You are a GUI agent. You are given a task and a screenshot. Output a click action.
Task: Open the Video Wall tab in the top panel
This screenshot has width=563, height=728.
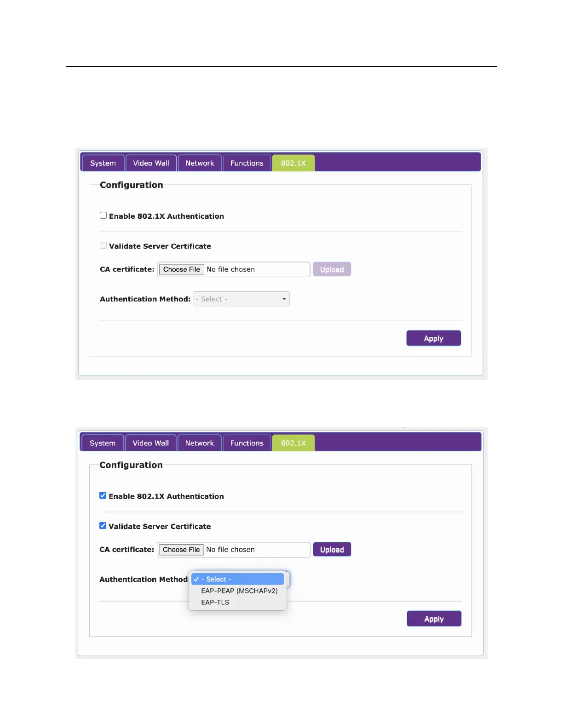pos(151,163)
